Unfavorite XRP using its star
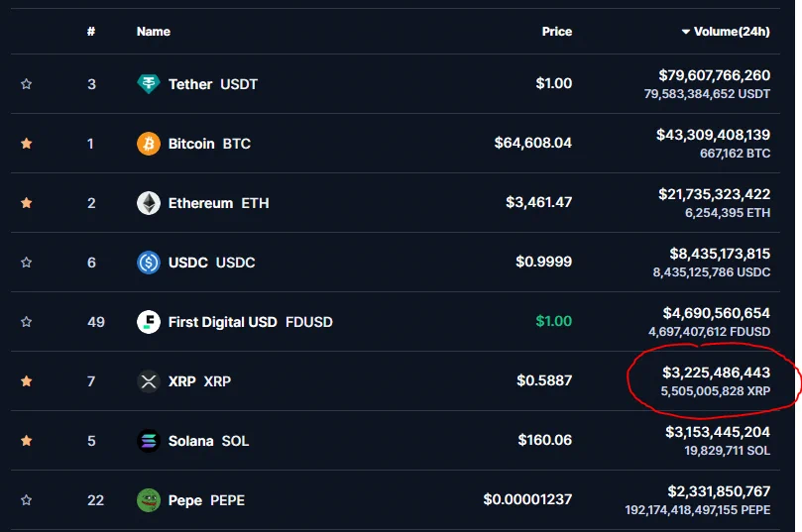802x532 pixels. pos(26,381)
